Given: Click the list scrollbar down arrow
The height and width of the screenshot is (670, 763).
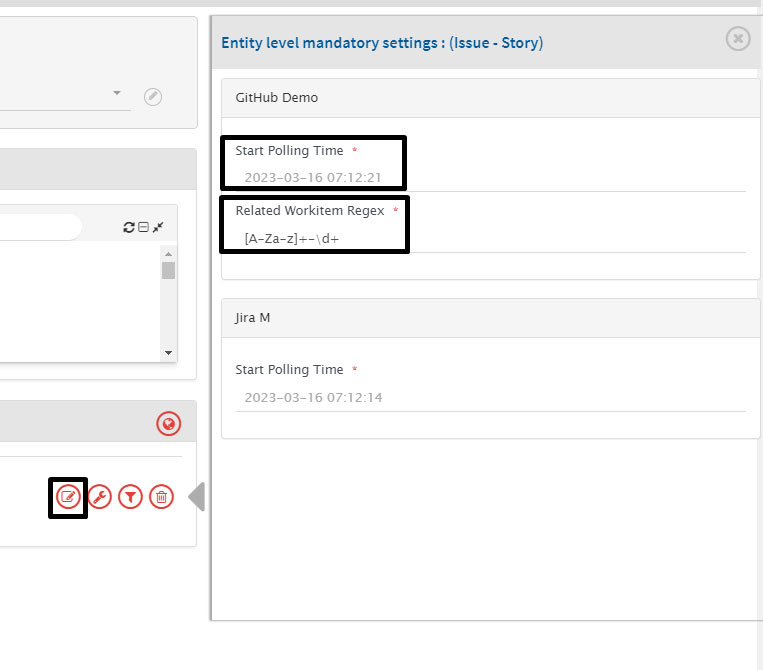Looking at the screenshot, I should [x=168, y=353].
